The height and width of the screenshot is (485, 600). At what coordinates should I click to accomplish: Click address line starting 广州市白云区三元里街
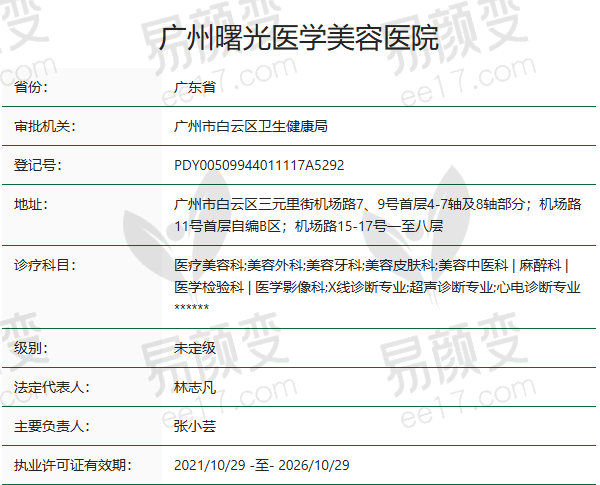pos(378,204)
